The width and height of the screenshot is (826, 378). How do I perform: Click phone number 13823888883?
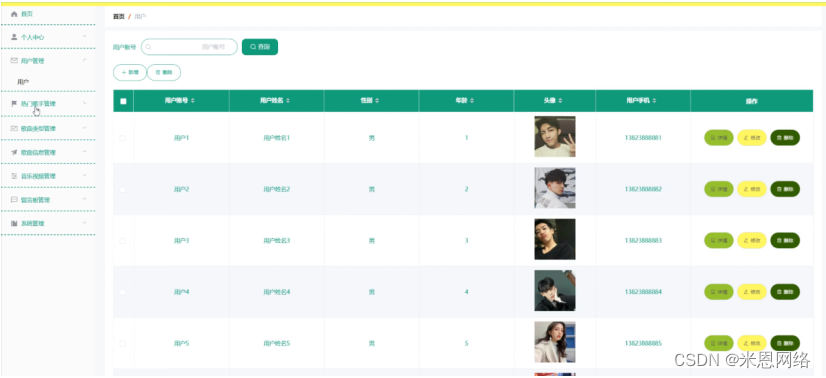(643, 241)
